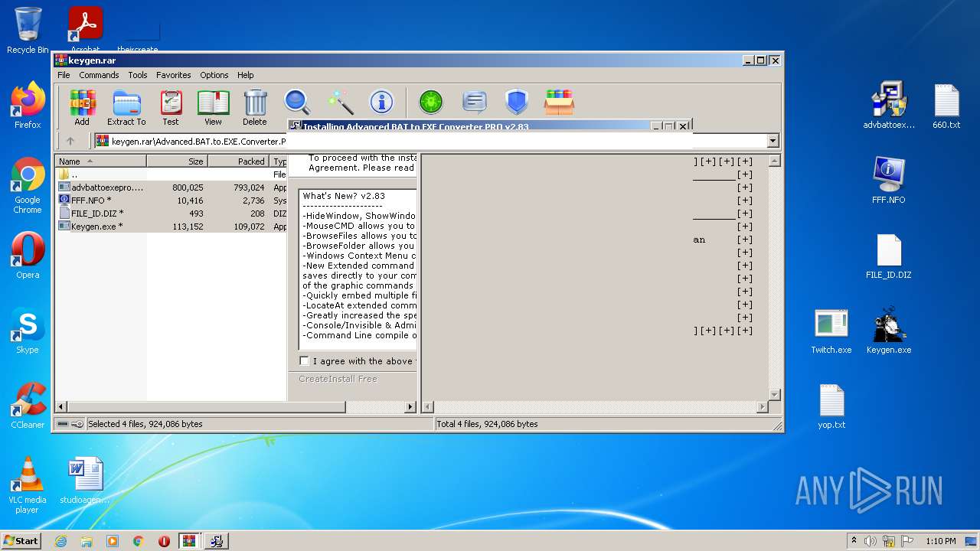This screenshot has width=980, height=551.
Task: Select the 660.txt desktop file
Action: (946, 106)
